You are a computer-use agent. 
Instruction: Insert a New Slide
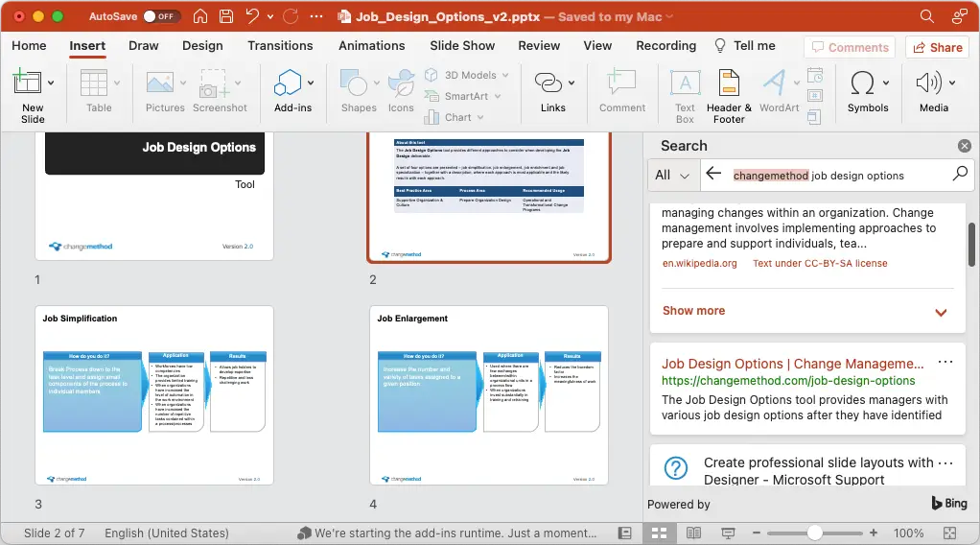click(28, 82)
